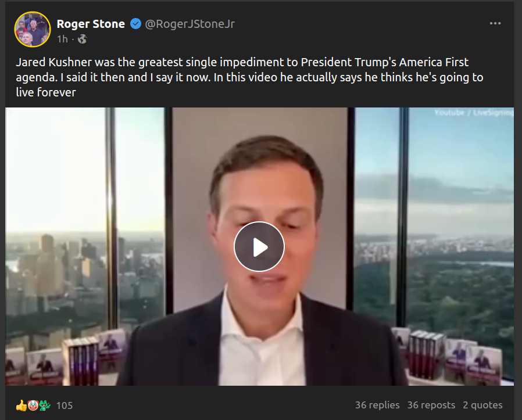Click the clown face reaction emoji
The height and width of the screenshot is (420, 522).
[x=33, y=405]
